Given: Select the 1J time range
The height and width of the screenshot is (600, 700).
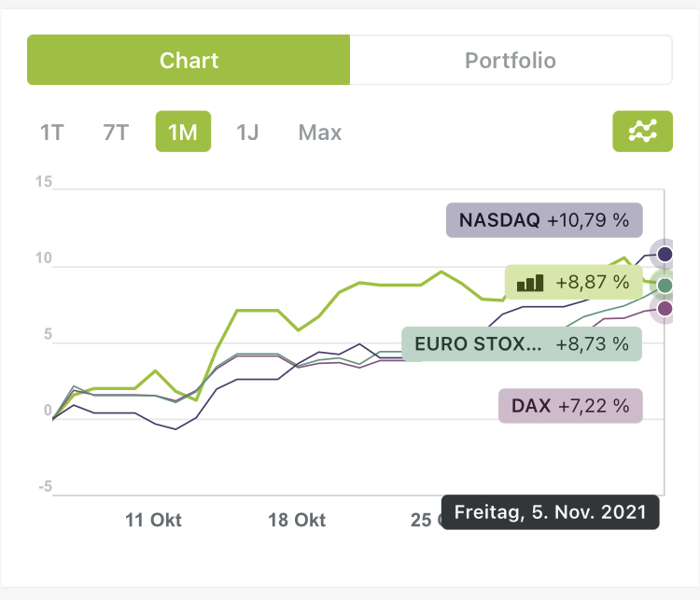Looking at the screenshot, I should click(x=247, y=133).
